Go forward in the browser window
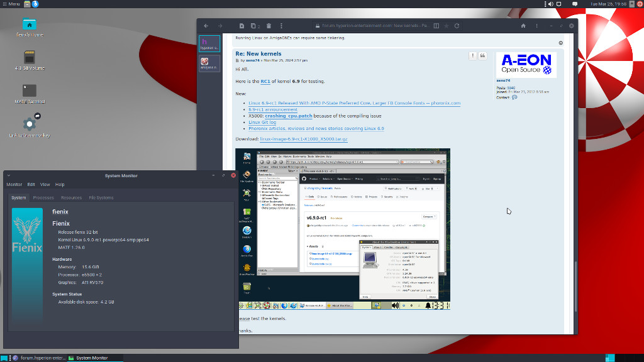 (x=220, y=26)
